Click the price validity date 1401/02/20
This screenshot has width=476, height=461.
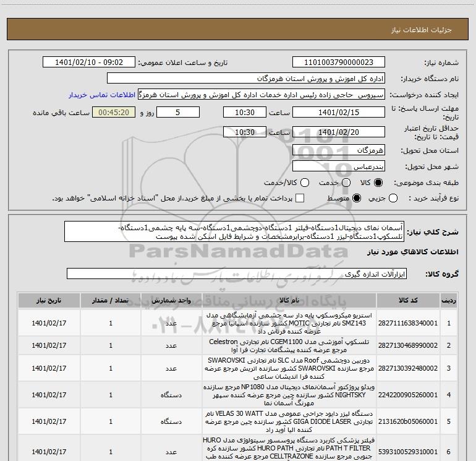339,132
